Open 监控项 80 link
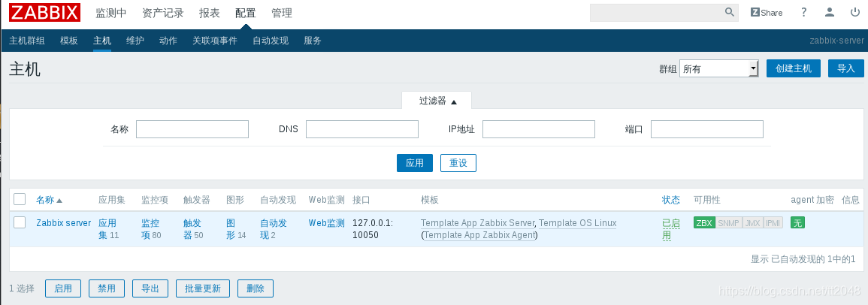 click(x=151, y=229)
